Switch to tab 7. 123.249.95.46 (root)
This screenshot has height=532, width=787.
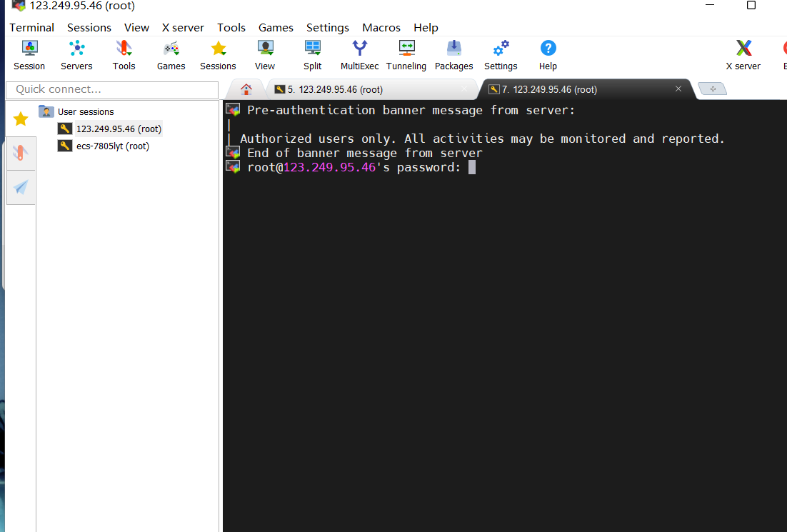(585, 89)
